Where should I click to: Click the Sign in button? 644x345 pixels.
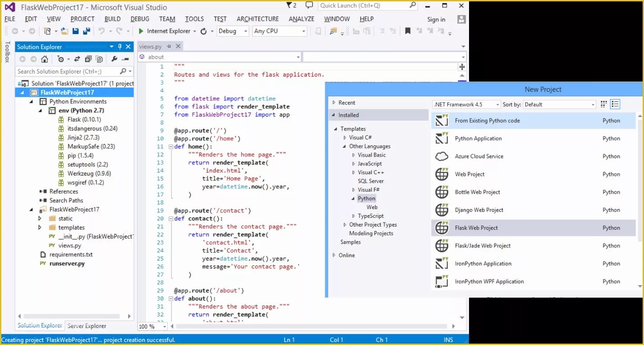(436, 19)
